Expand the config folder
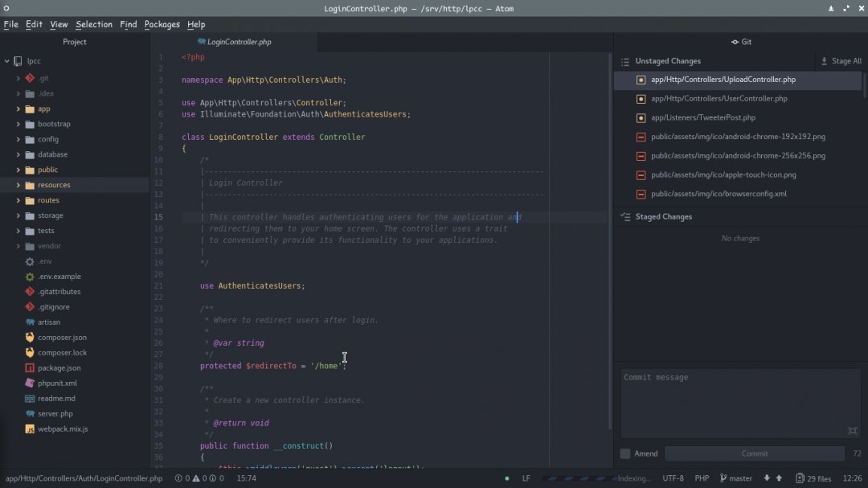Viewport: 868px width, 488px height. (x=18, y=139)
